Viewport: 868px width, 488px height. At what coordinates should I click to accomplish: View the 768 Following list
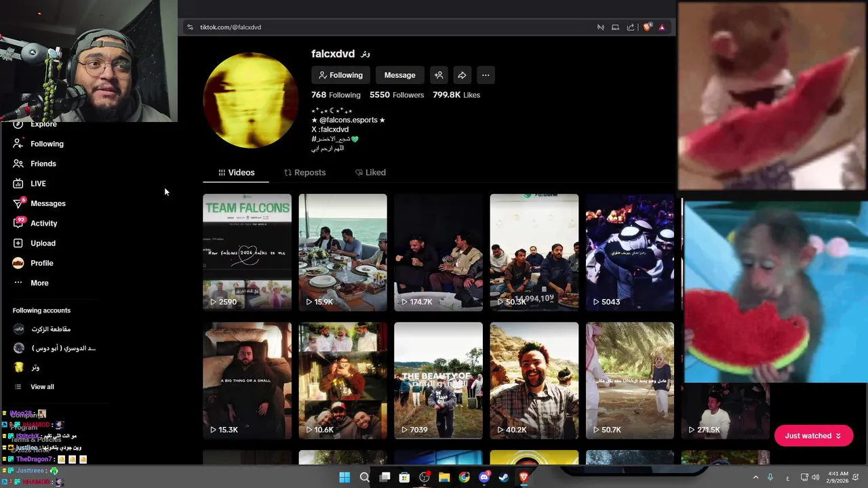336,95
